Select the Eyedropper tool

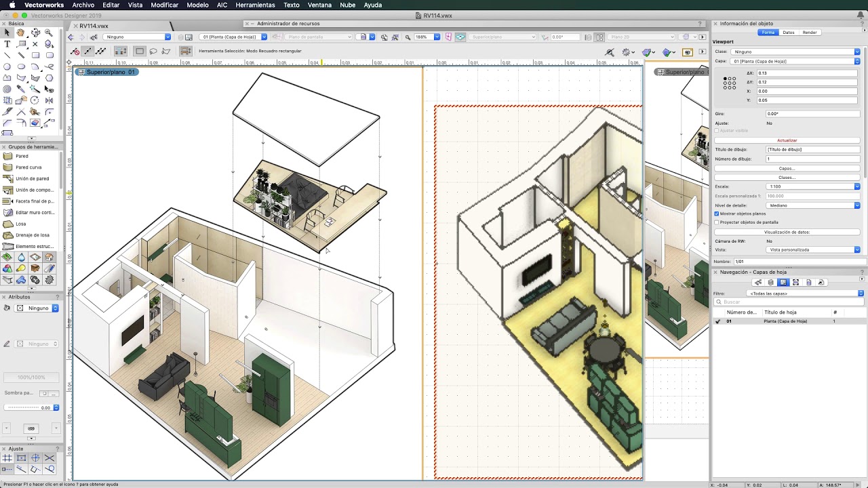(x=21, y=89)
